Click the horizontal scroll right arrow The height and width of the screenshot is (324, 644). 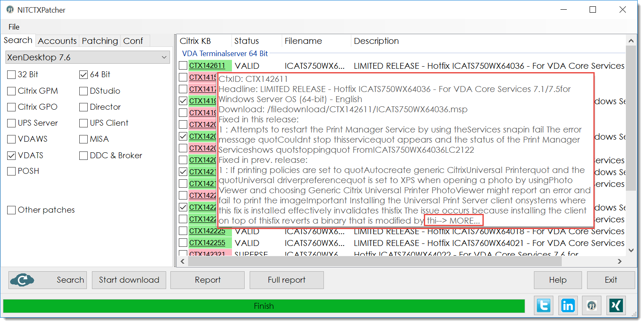[620, 262]
